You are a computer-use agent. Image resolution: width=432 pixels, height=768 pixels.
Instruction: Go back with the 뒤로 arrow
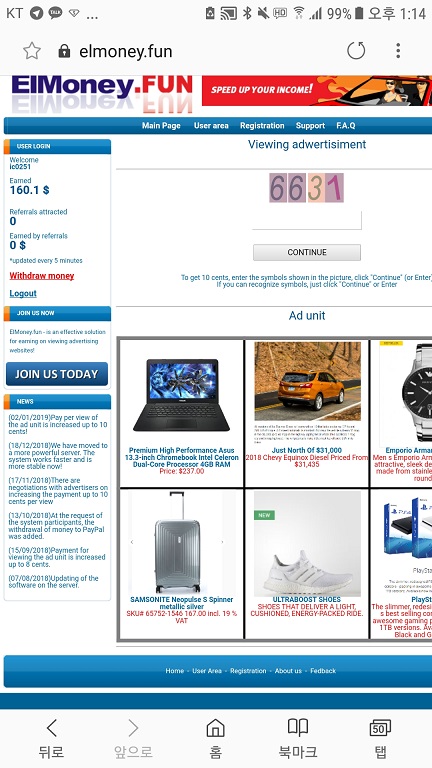click(51, 728)
